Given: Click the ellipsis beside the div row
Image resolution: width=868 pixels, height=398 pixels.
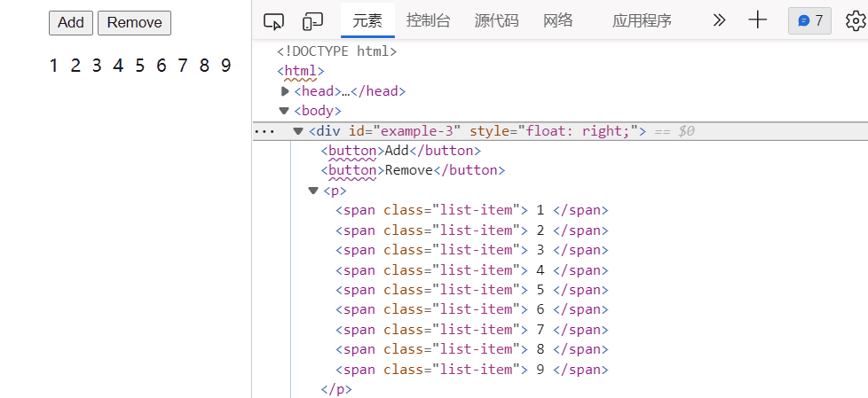Looking at the screenshot, I should coord(264,131).
